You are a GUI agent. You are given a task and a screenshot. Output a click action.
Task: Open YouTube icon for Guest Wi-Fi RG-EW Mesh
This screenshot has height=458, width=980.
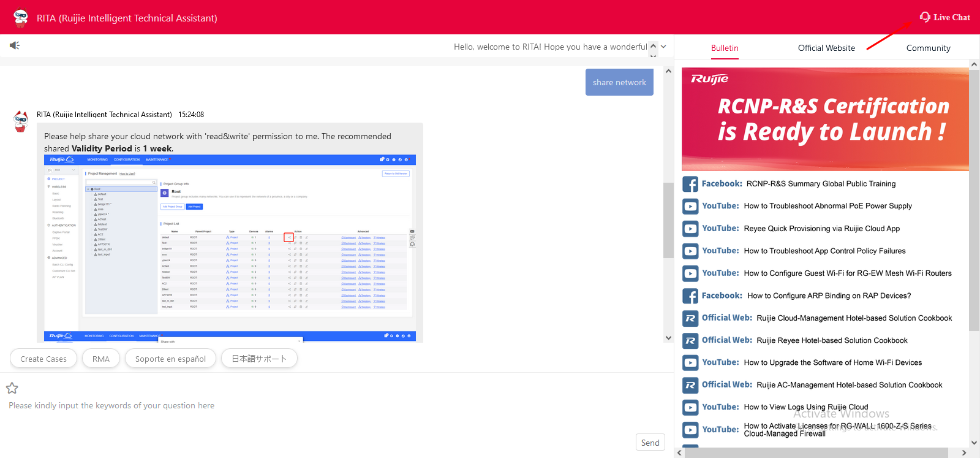point(690,273)
